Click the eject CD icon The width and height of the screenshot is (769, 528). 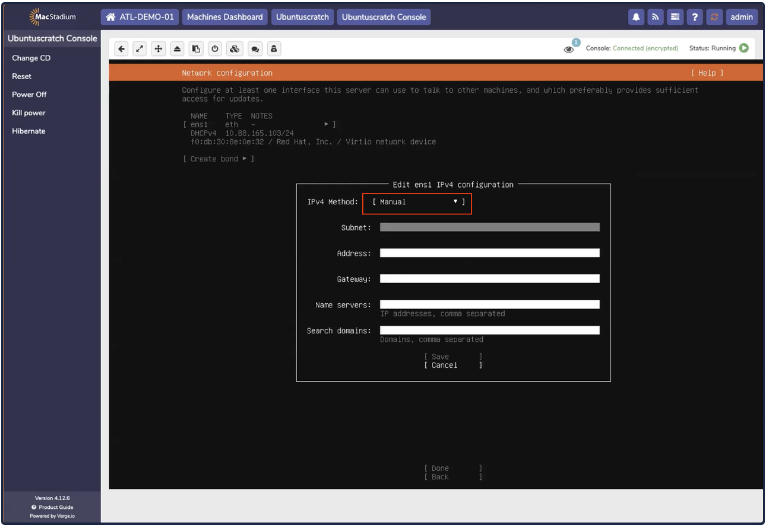177,48
